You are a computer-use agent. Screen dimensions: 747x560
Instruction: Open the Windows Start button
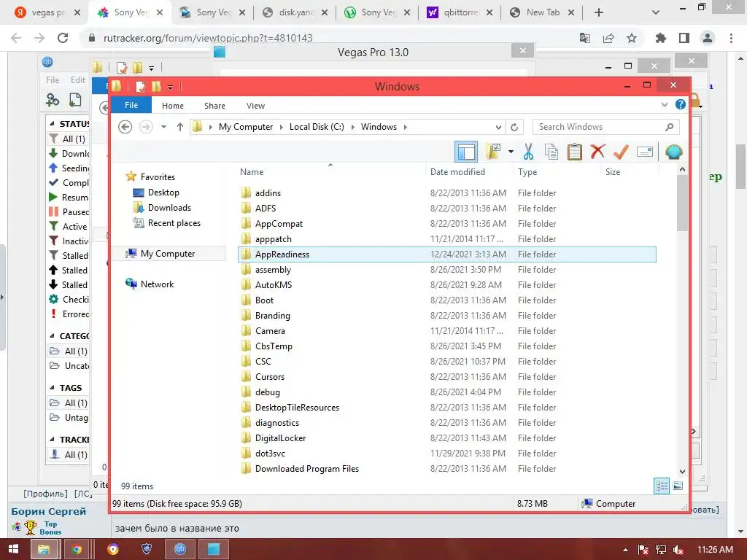[13, 549]
